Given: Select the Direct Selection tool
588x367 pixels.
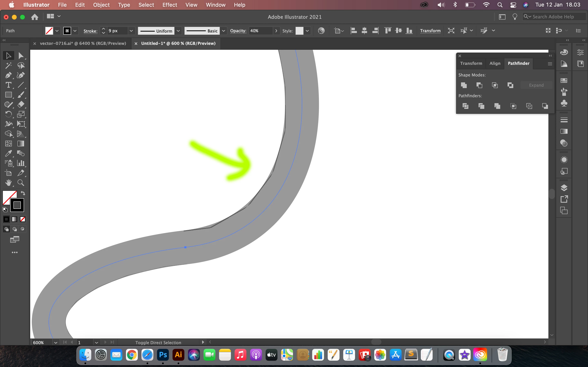Looking at the screenshot, I should (21, 56).
